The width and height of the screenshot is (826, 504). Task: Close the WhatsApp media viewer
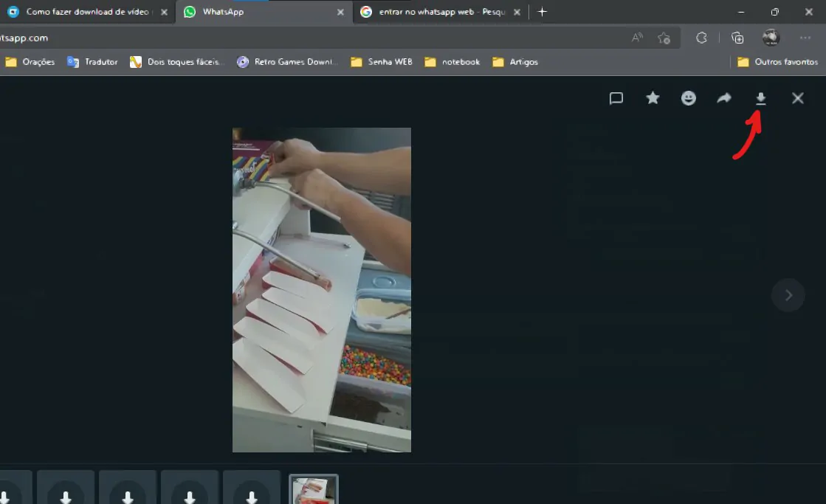click(797, 98)
